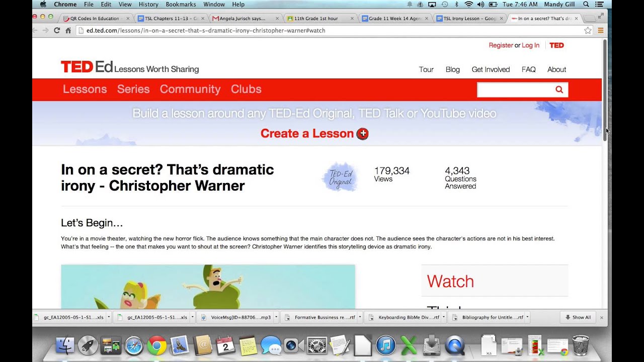The height and width of the screenshot is (362, 644).
Task: Enter full screen with the arrows icon
Action: coord(600,16)
